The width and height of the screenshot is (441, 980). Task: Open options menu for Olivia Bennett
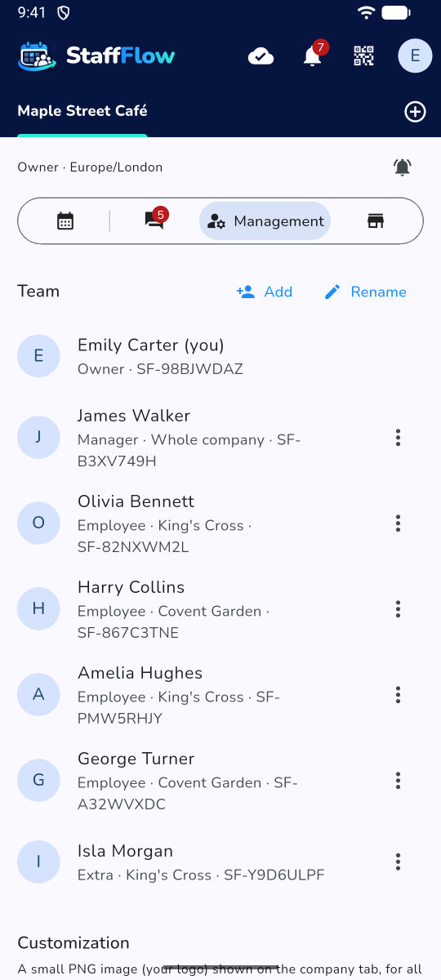pos(398,523)
